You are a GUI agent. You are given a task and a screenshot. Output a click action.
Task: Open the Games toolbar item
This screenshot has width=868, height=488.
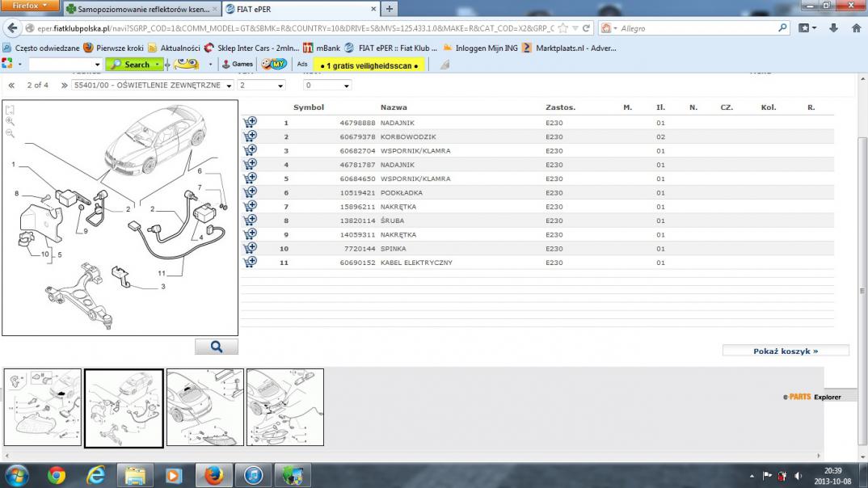tap(238, 64)
